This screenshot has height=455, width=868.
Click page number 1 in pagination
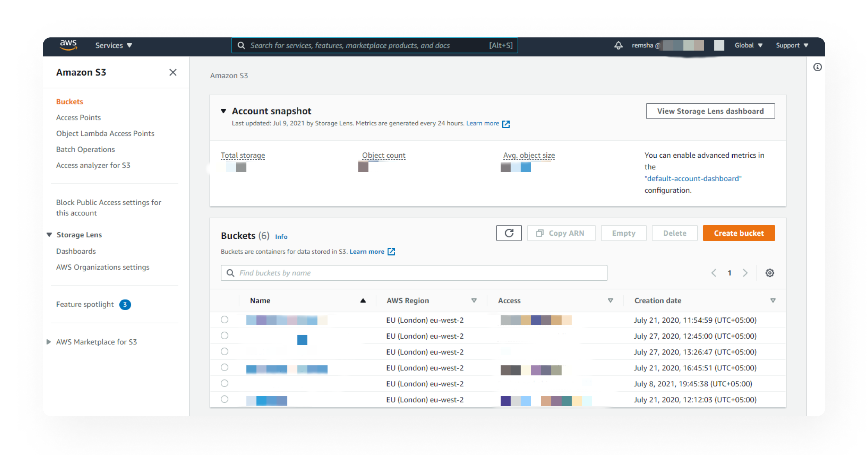pos(729,273)
